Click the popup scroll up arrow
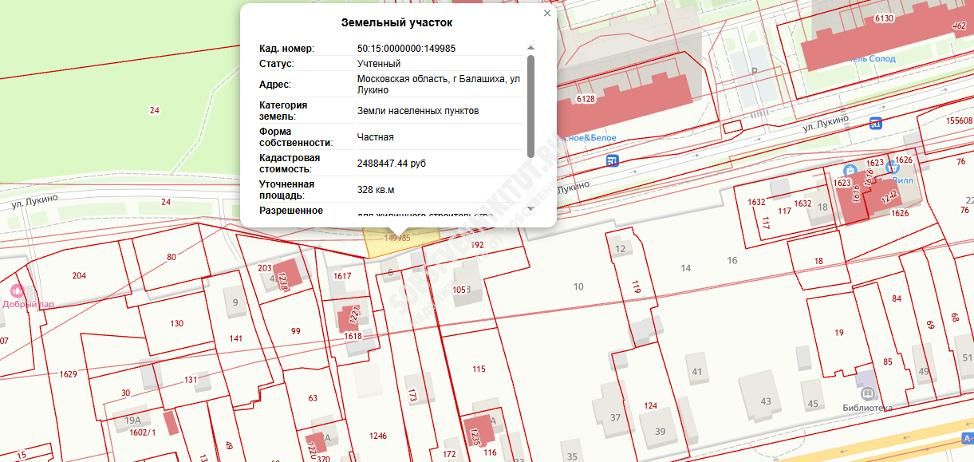974x462 pixels. click(x=530, y=48)
